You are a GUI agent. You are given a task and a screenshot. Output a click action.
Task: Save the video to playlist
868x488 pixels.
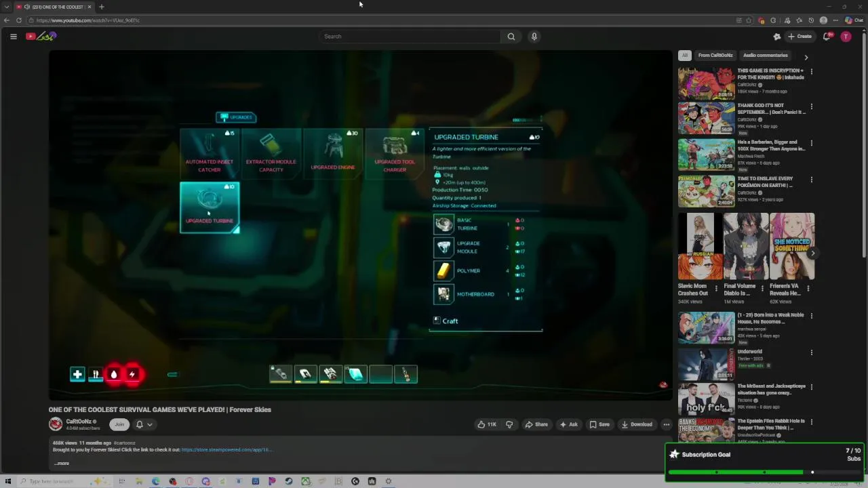599,424
